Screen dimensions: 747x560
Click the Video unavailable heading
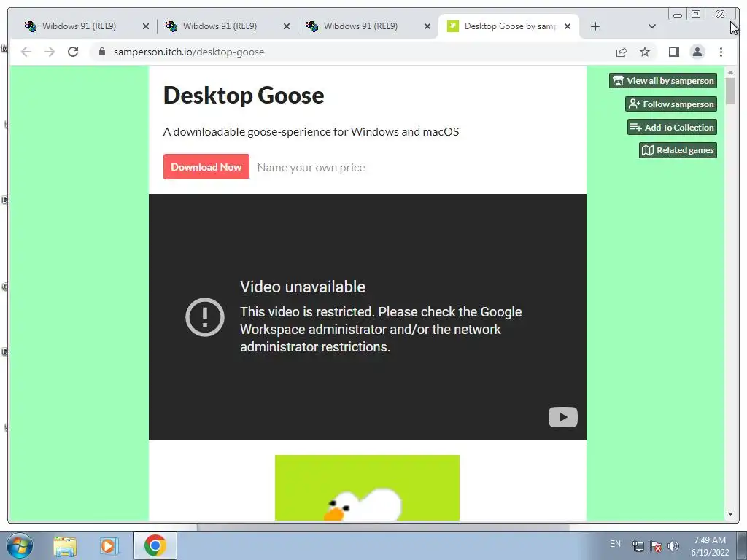[x=303, y=287]
